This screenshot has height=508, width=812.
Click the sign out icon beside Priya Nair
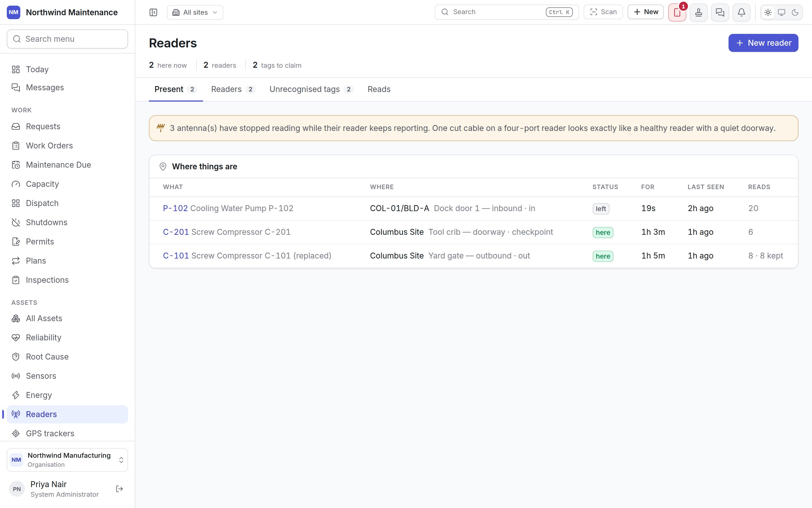click(120, 489)
